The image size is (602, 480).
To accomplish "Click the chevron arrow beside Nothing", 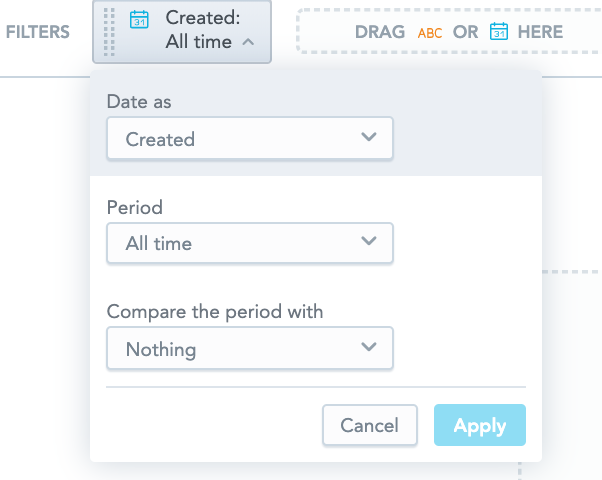I will [368, 347].
